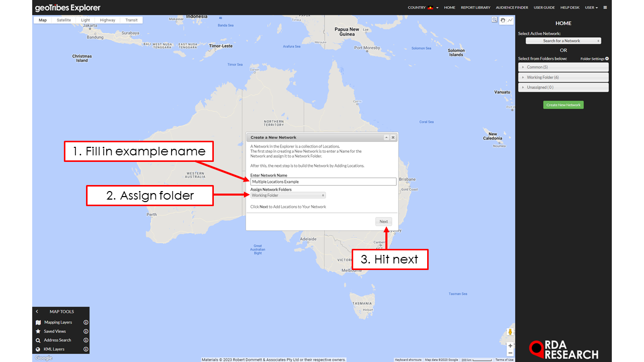Click the 200 km map scale control
Viewport: 644px width, 362px height.
476,359
